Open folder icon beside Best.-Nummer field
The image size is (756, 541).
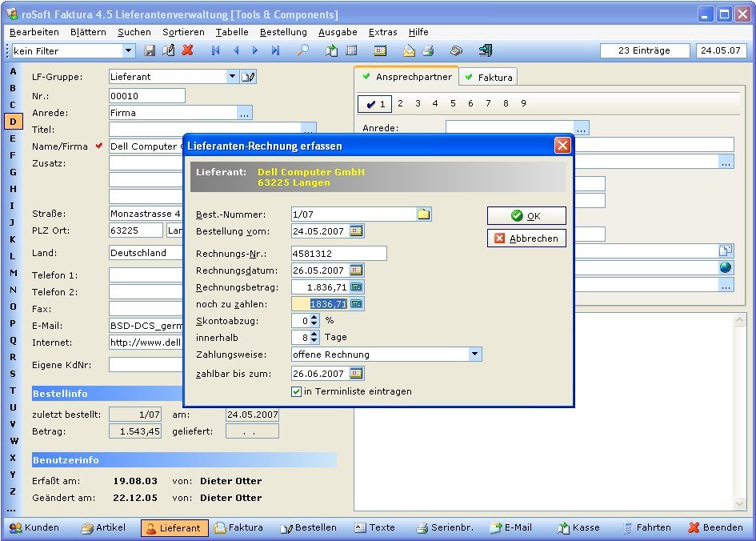coord(423,214)
